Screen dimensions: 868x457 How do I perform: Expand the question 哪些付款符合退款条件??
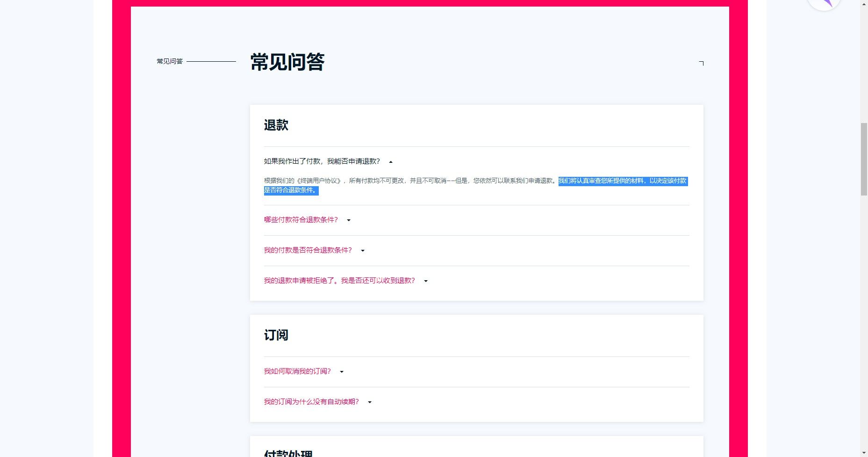(x=349, y=220)
